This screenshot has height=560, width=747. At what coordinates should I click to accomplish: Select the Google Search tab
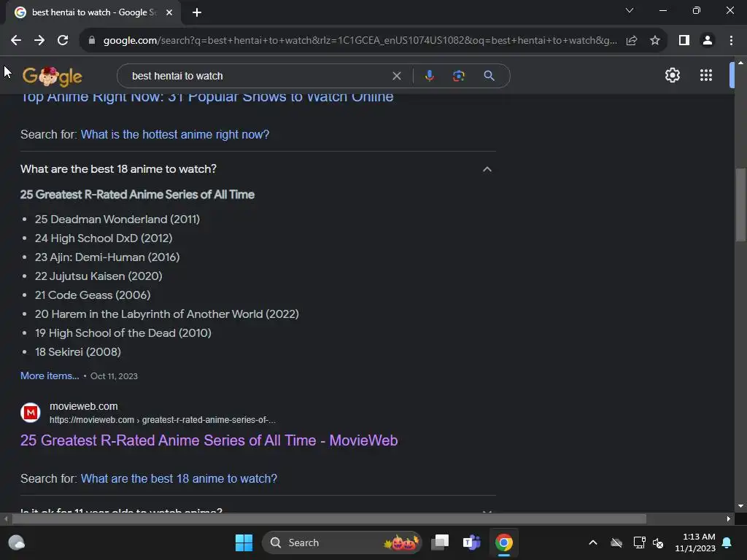(93, 12)
